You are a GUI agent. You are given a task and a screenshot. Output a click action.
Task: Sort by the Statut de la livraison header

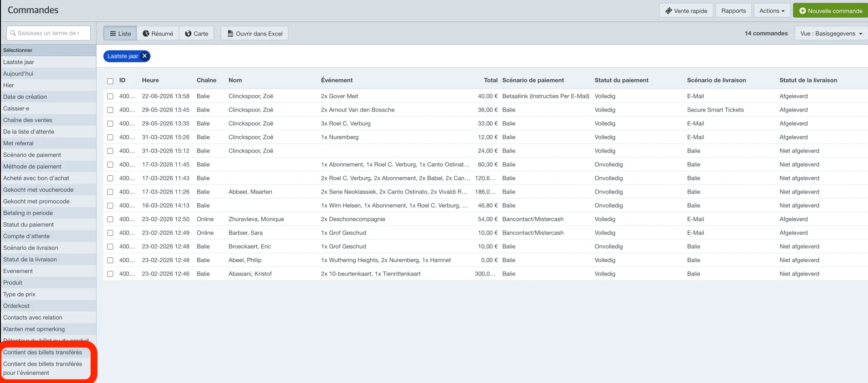click(808, 80)
